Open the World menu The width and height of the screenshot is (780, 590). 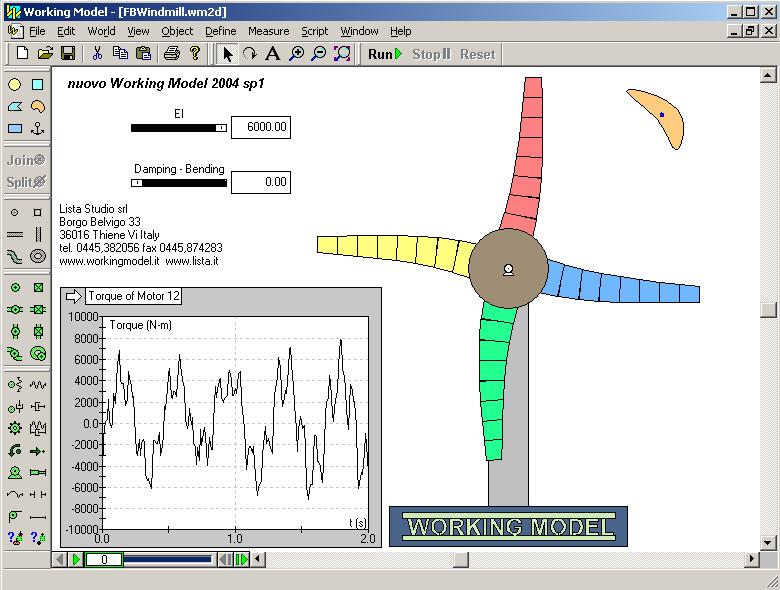click(101, 31)
